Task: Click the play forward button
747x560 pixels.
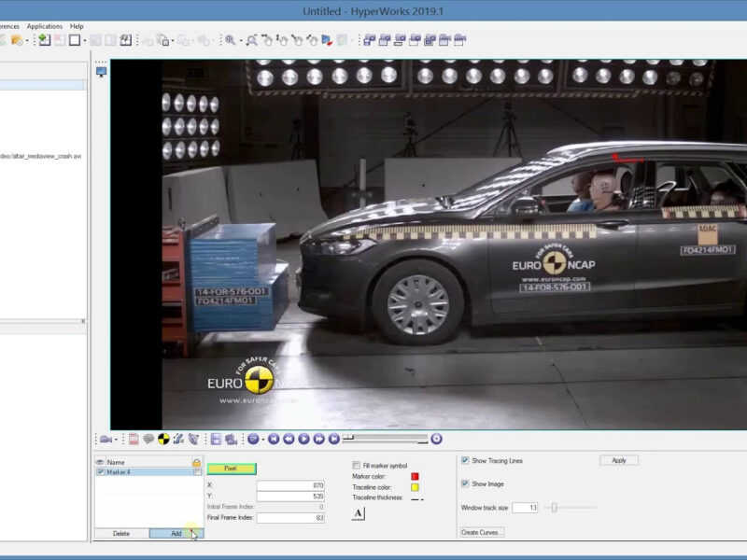Action: 304,439
